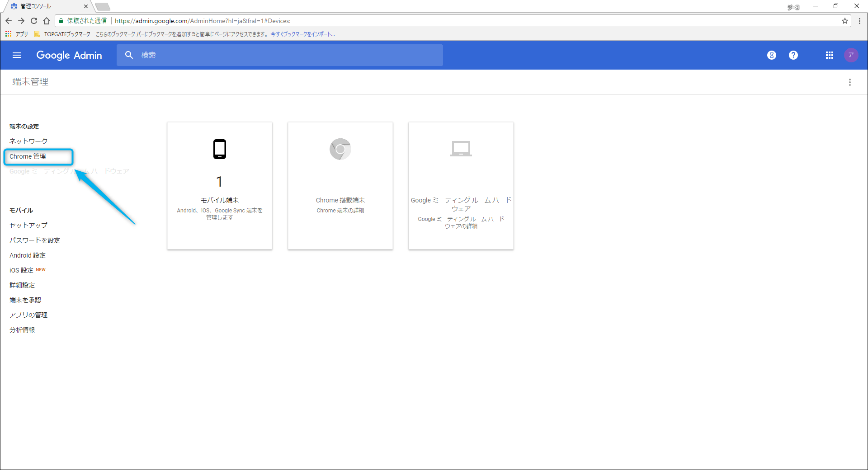Click the 端末管理 page heading
The image size is (868, 470).
click(30, 82)
